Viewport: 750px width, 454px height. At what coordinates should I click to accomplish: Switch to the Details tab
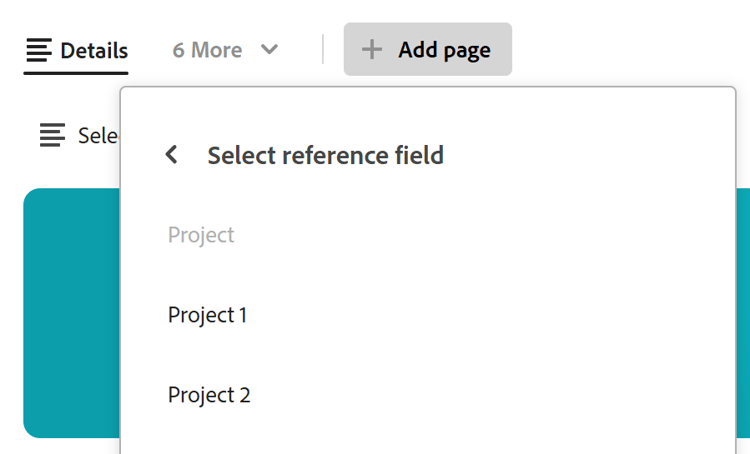(x=76, y=50)
